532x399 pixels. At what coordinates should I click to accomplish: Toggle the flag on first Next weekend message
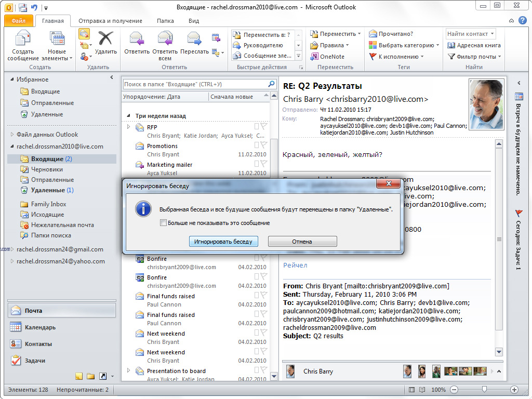click(x=263, y=332)
